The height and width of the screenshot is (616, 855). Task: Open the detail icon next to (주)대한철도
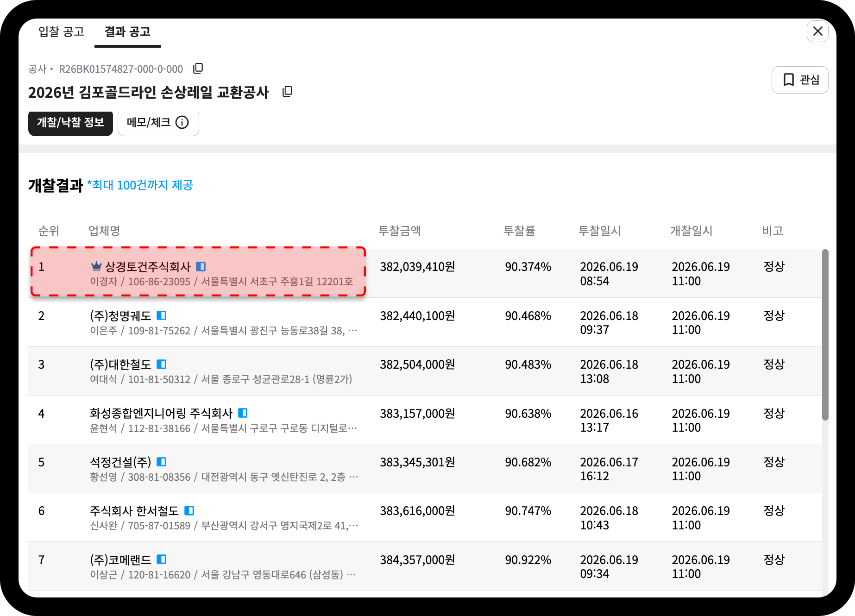162,364
